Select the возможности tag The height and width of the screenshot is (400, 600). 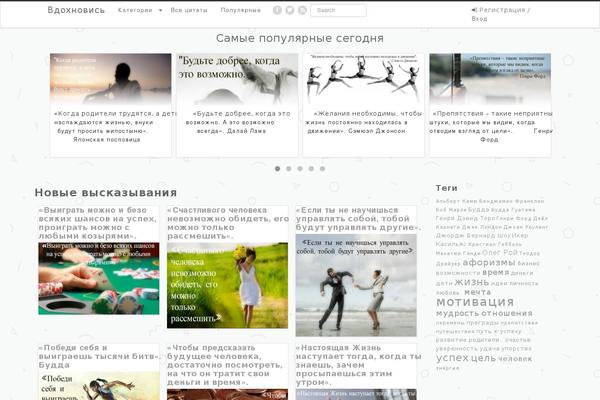pyautogui.click(x=458, y=273)
